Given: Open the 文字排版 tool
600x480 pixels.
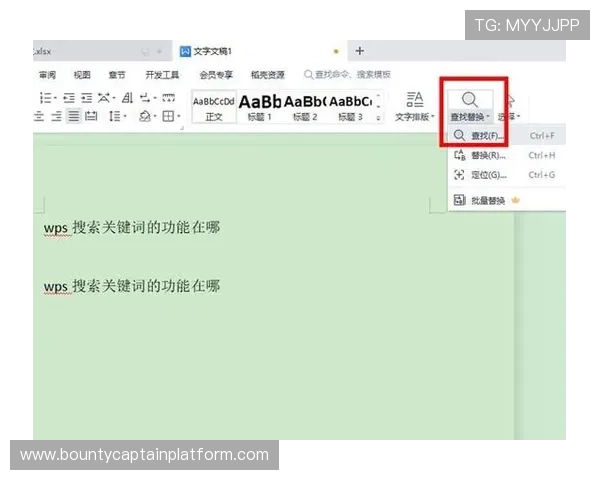Looking at the screenshot, I should pyautogui.click(x=415, y=107).
